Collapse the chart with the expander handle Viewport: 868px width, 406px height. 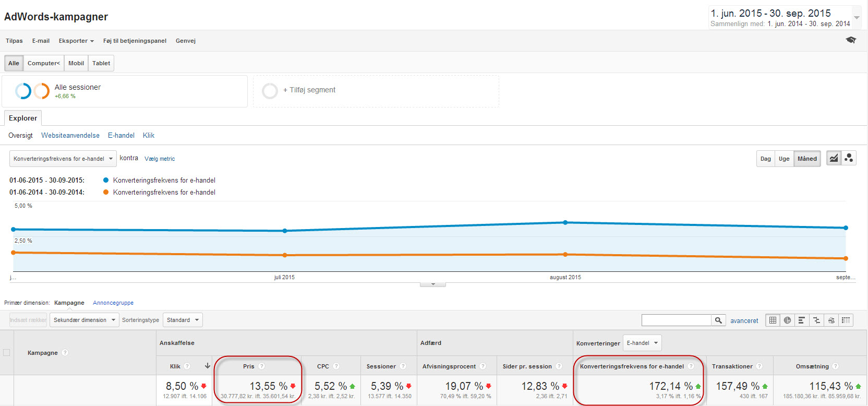433,284
